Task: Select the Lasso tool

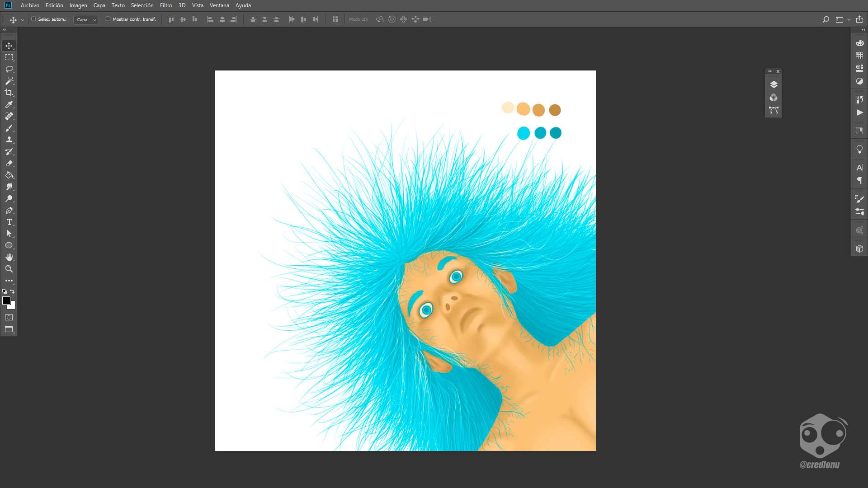Action: tap(9, 69)
